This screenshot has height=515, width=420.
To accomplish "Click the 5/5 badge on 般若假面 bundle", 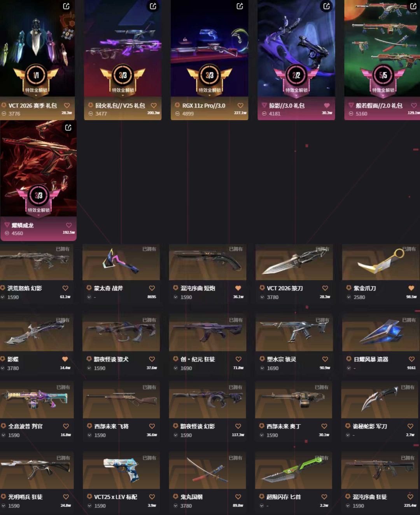I will (383, 76).
